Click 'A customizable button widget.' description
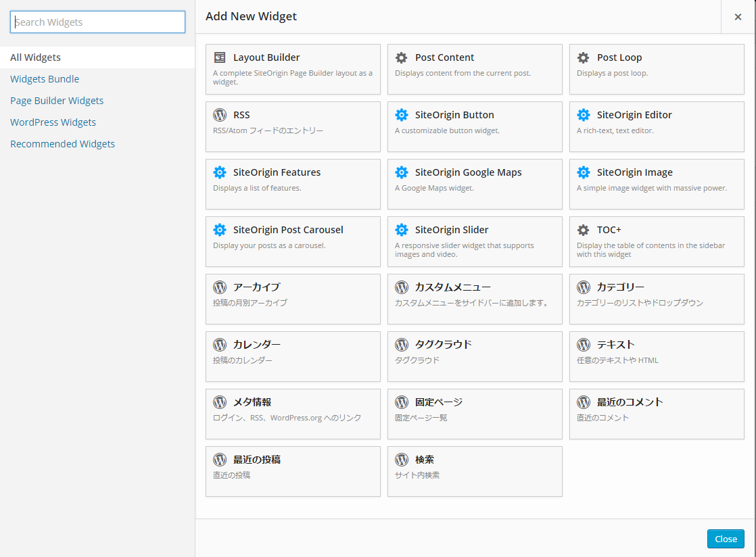Screen dimensions: 756x557 447,130
